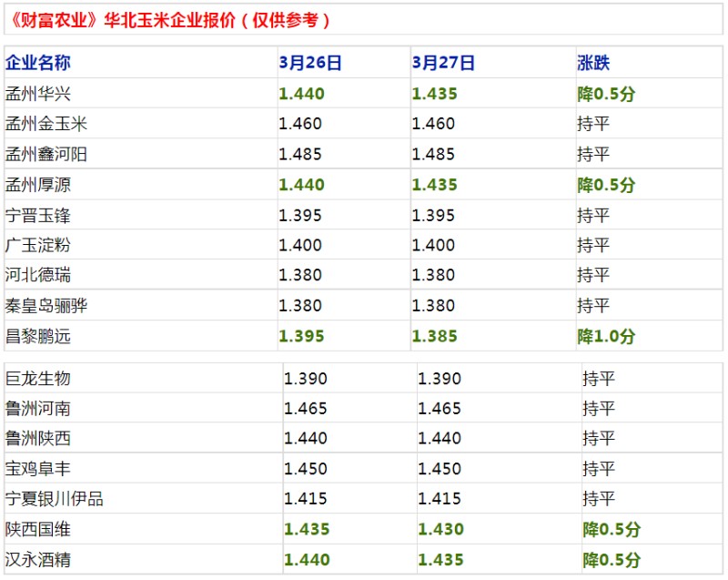Viewport: 728px width, 580px height.
Task: Click 降0.5分 in the 汉永酒精 row
Action: 612,560
